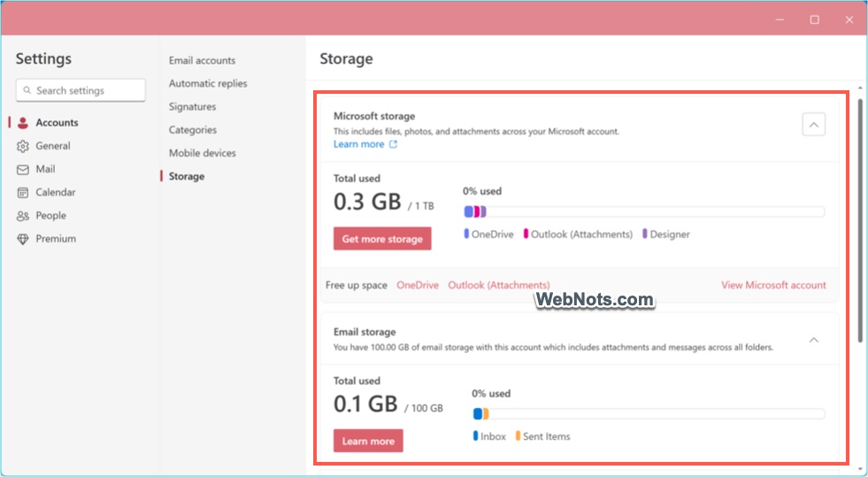This screenshot has width=868, height=477.
Task: Select Email accounts submenu item
Action: coord(202,60)
